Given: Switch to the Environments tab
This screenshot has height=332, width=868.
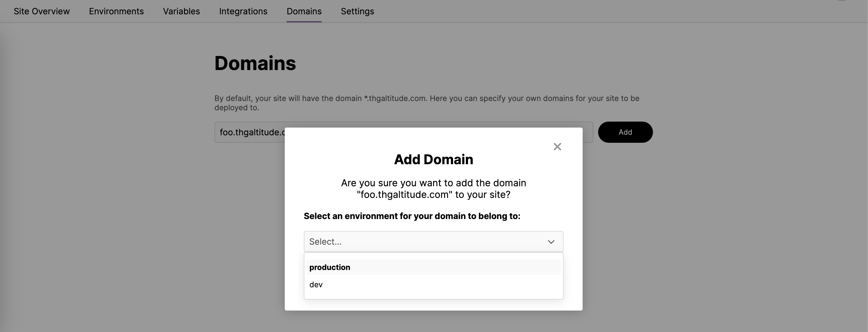Looking at the screenshot, I should tap(116, 11).
